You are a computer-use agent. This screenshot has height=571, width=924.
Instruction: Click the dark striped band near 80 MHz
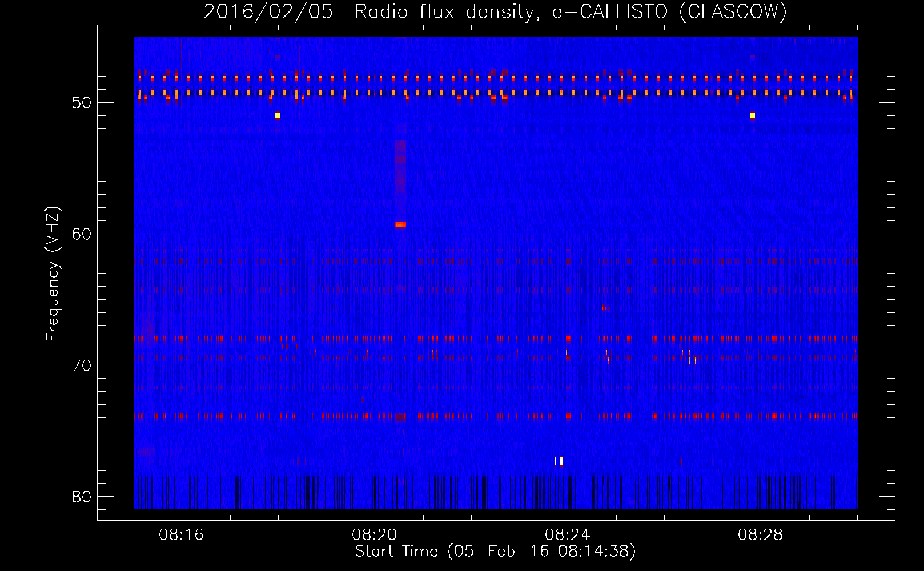coord(496,492)
